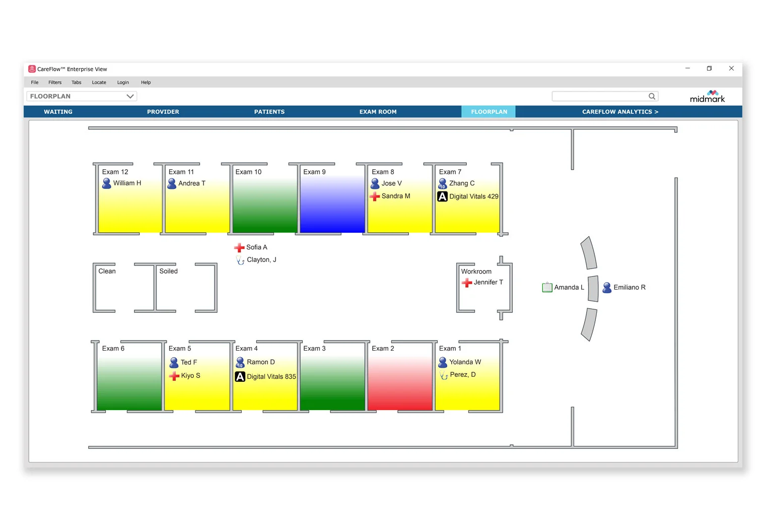Click the search magnifier icon
Viewport: 766px width, 532px height.
[652, 96]
